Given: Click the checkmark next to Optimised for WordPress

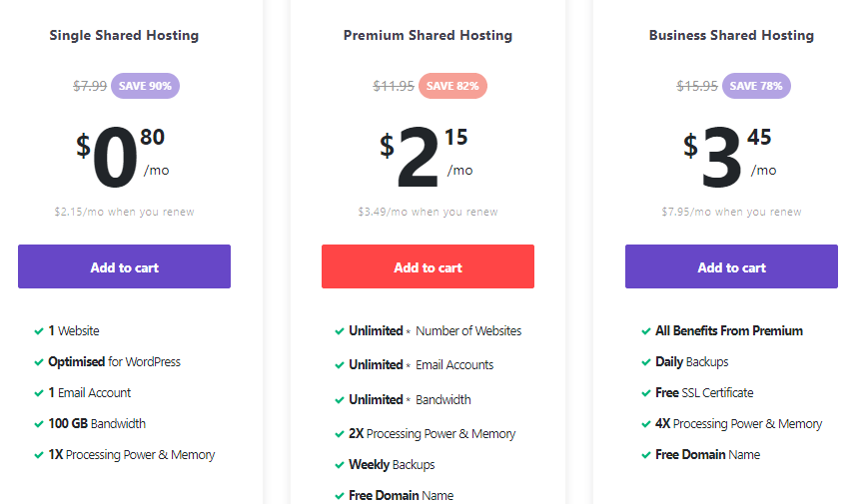Looking at the screenshot, I should [38, 362].
